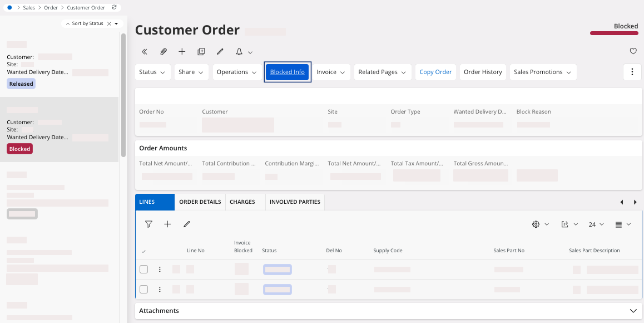Expand the Attachments section
The height and width of the screenshot is (323, 644).
coord(632,311)
